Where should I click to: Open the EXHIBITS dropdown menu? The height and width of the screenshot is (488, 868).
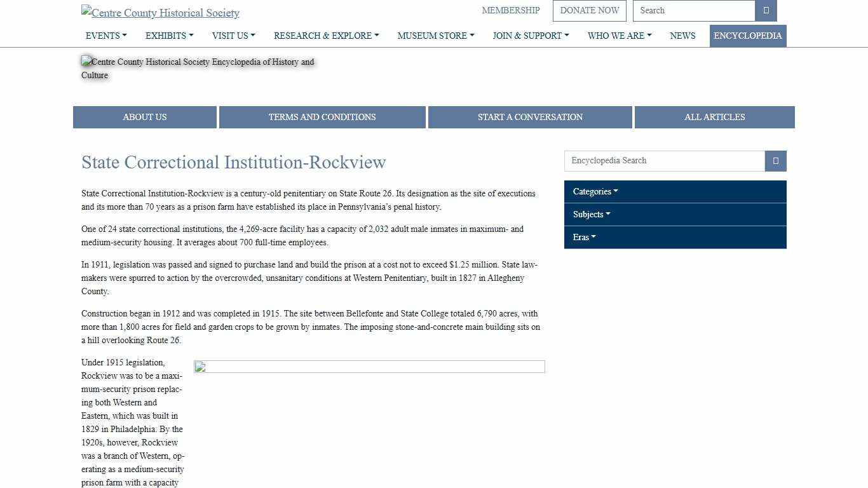pos(168,36)
